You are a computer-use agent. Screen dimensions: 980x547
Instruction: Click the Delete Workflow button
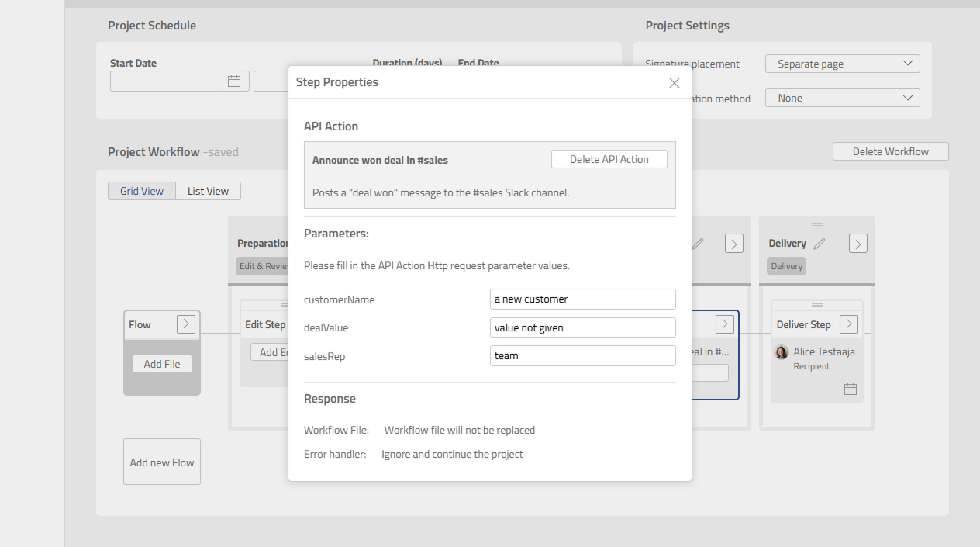point(890,151)
